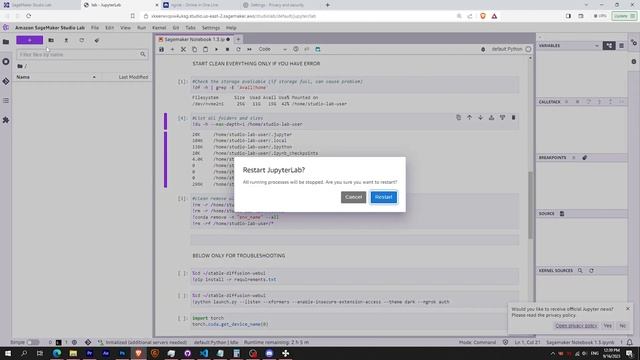Switch variables to tree view

click(609, 46)
